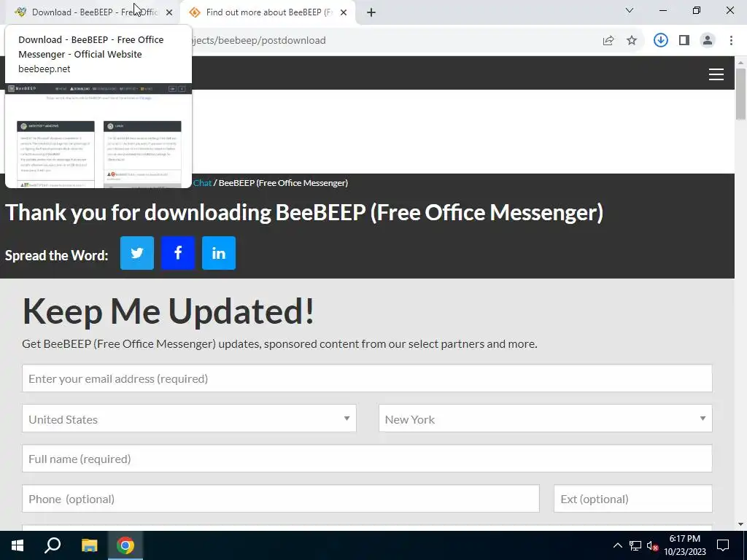Share BeeBEEP on LinkedIn
Screen dimensions: 747x560
coord(219,253)
